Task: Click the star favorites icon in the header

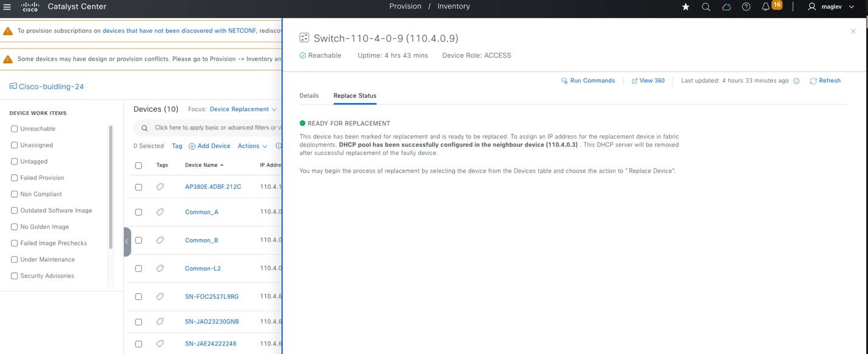Action: [685, 7]
